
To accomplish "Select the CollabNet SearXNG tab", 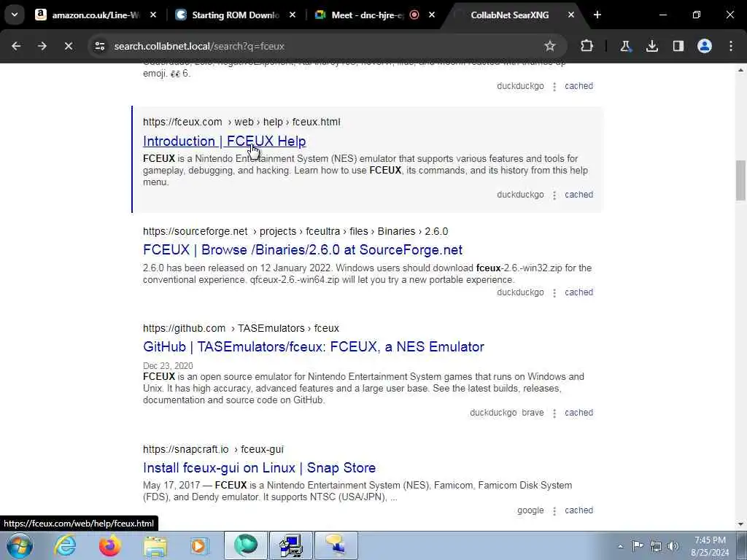I will coord(510,15).
